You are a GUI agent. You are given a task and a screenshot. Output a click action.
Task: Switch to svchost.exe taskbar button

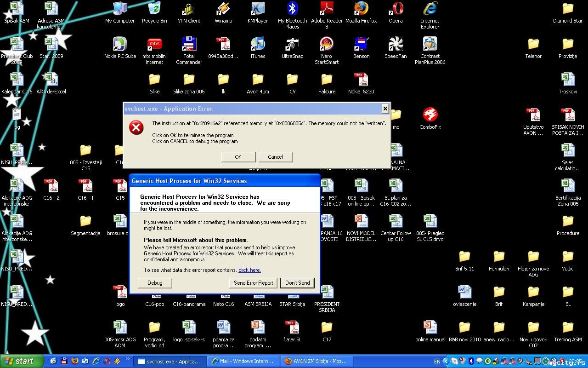tap(170, 361)
